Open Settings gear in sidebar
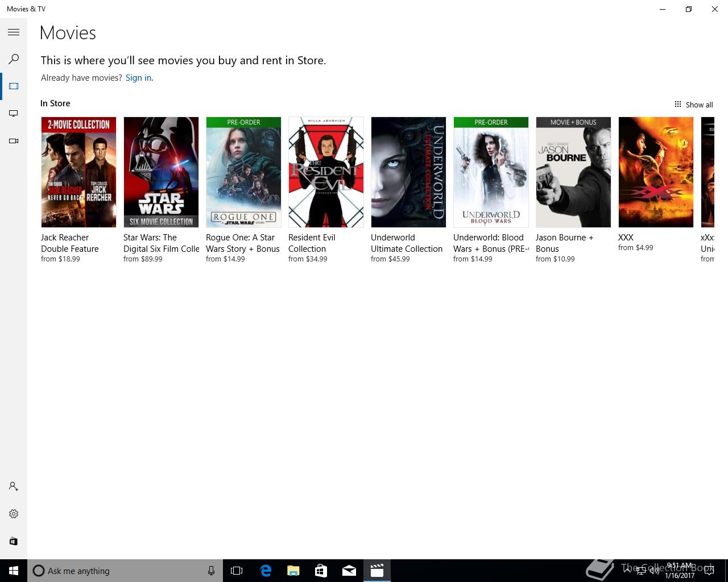The height and width of the screenshot is (582, 728). tap(14, 514)
